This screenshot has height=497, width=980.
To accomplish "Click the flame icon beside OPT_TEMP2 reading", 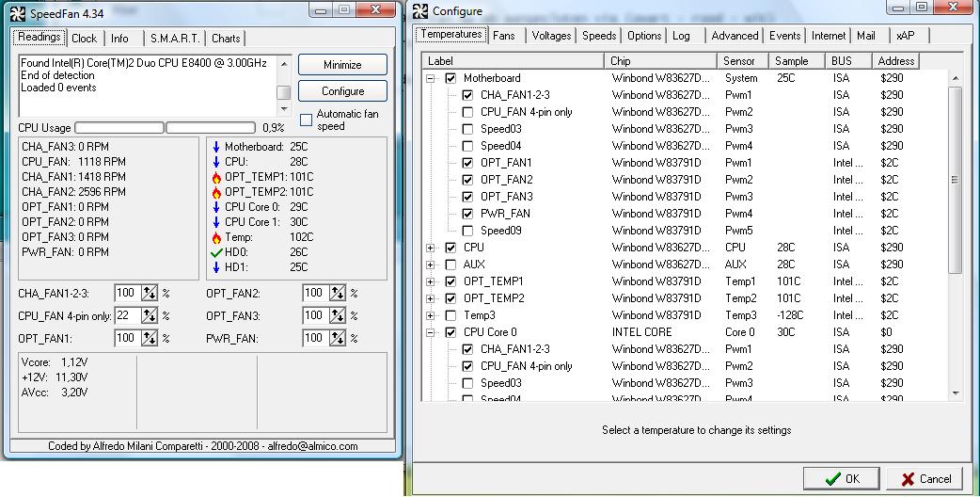I will click(x=216, y=192).
